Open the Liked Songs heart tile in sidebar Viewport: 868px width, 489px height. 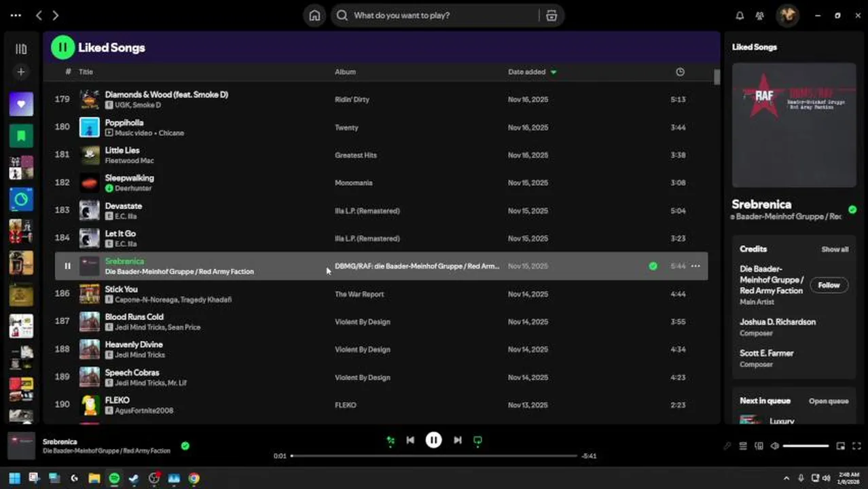(21, 104)
